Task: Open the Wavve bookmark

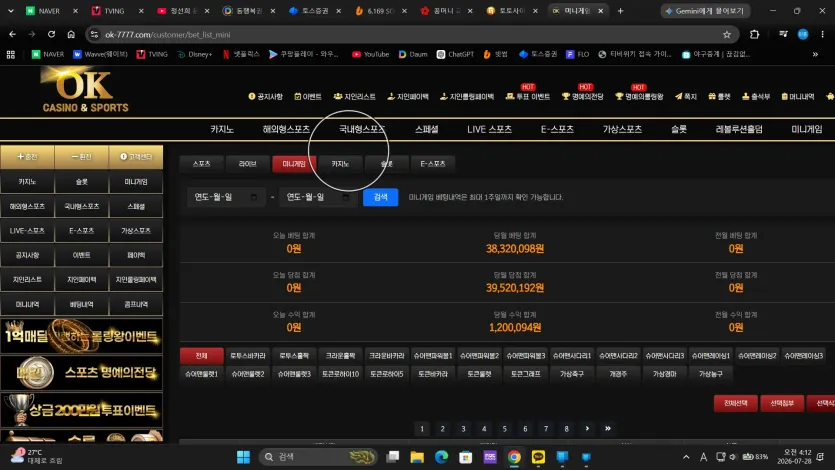Action: coord(100,54)
